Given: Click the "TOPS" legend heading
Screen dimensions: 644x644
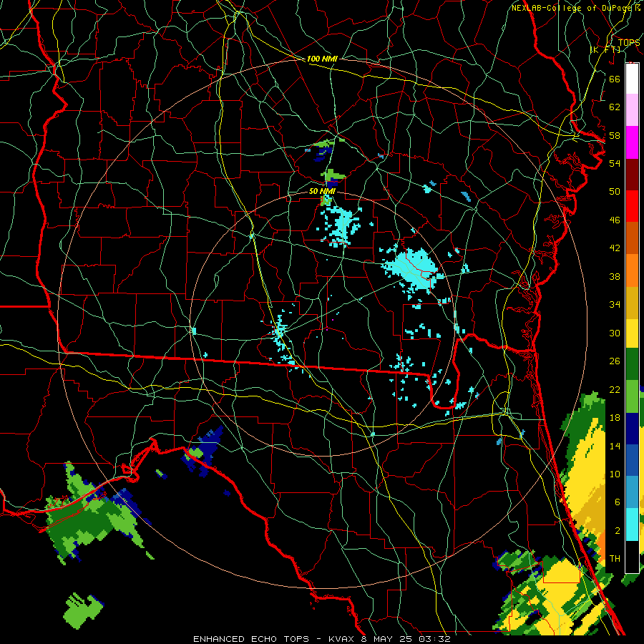Looking at the screenshot, I should coord(629,43).
